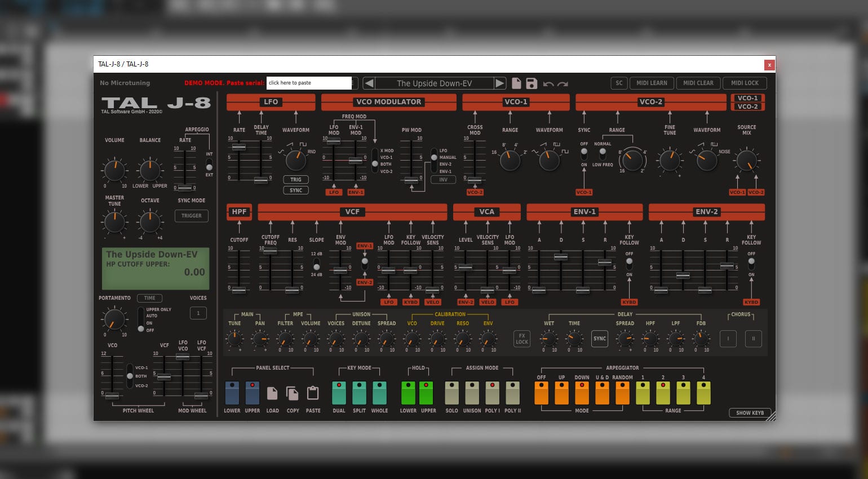Open The Upside Down-EV preset list

(434, 83)
